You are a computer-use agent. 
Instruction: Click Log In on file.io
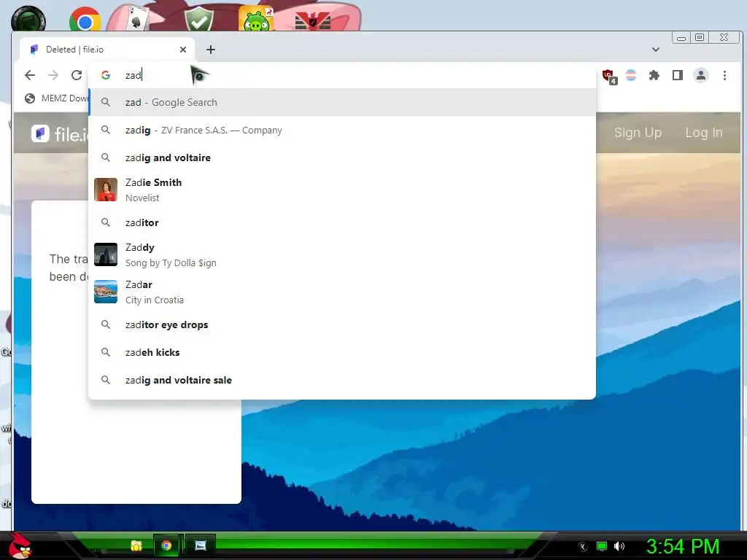tap(704, 133)
